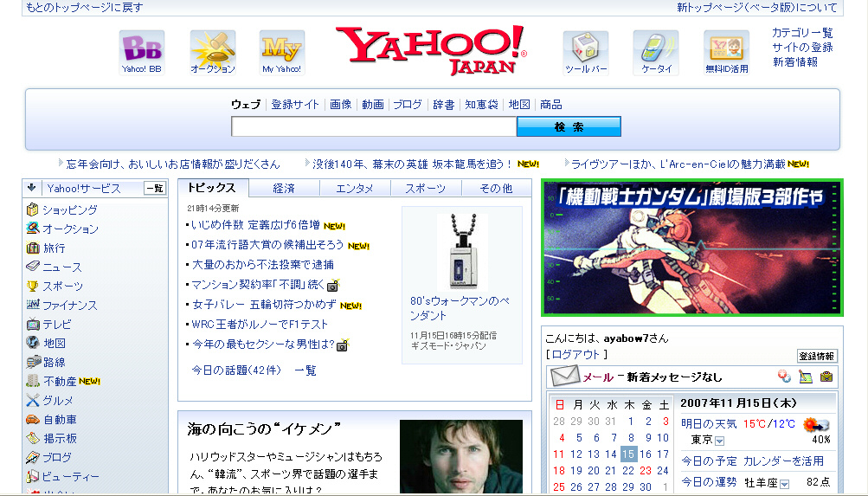Screen dimensions: 868x496
Task: Select the 辞書 search tab
Action: point(443,104)
